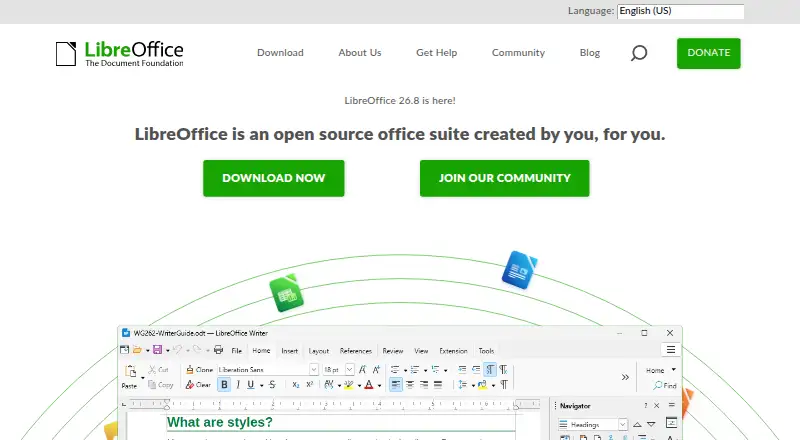Switch to the Review tab in Writer
Screen dimensions: 800x440
point(393,351)
